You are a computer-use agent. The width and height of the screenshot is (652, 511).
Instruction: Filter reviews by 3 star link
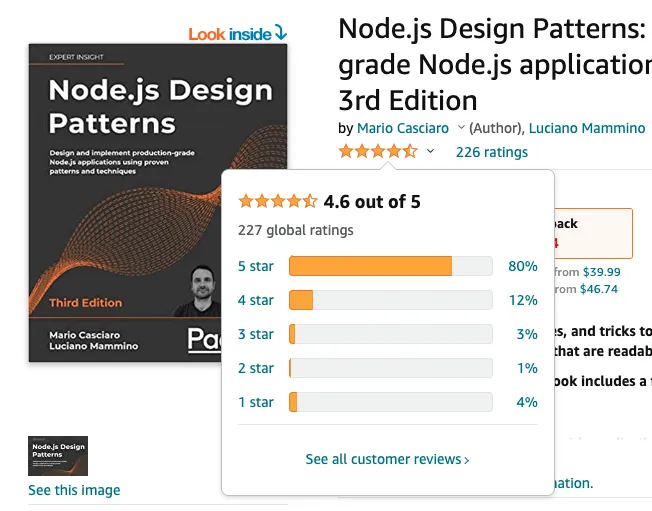pos(256,334)
